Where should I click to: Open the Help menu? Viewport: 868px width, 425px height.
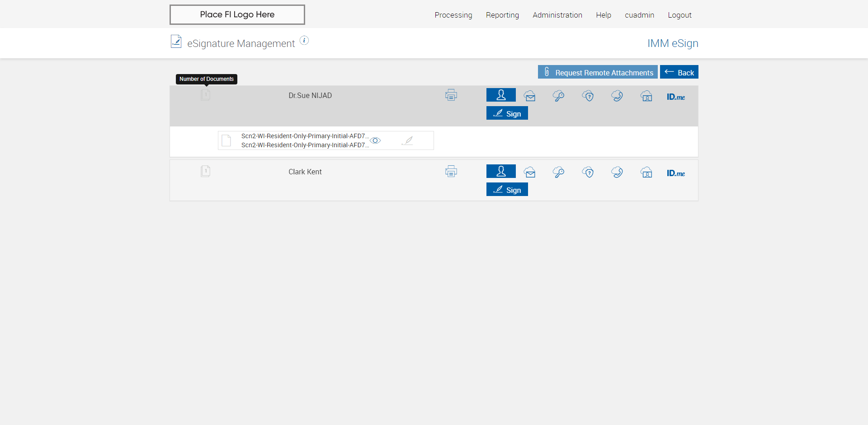coord(604,15)
